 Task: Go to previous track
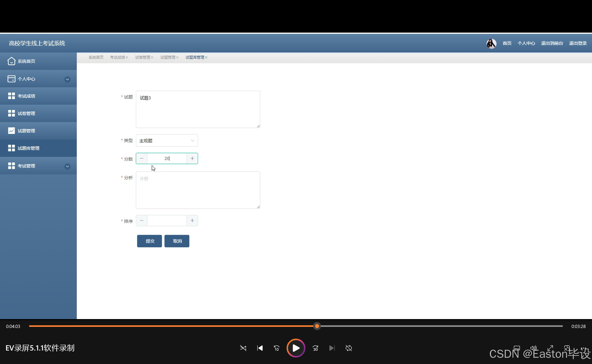click(x=260, y=348)
